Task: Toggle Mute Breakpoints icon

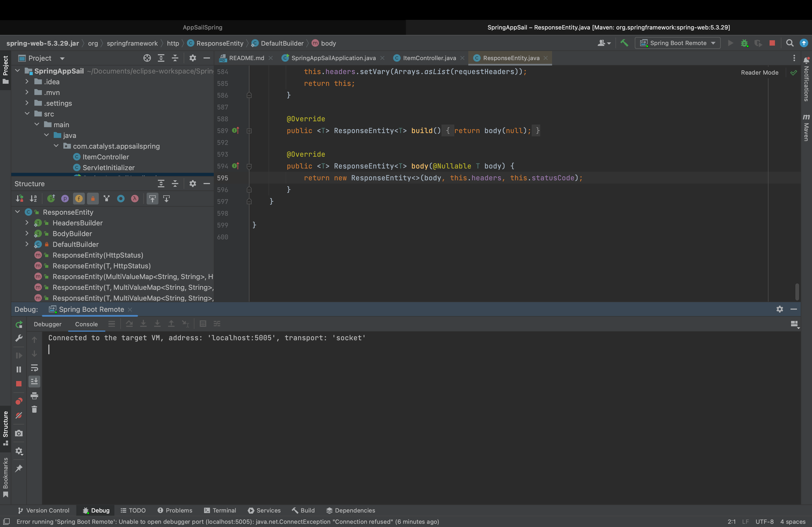Action: click(x=19, y=416)
